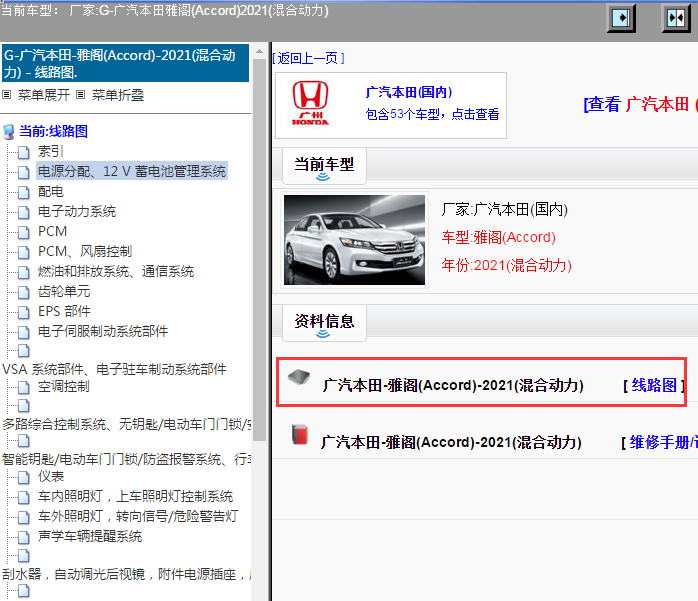Click the 当前:线路图 root label
This screenshot has width=698, height=601.
(53, 131)
